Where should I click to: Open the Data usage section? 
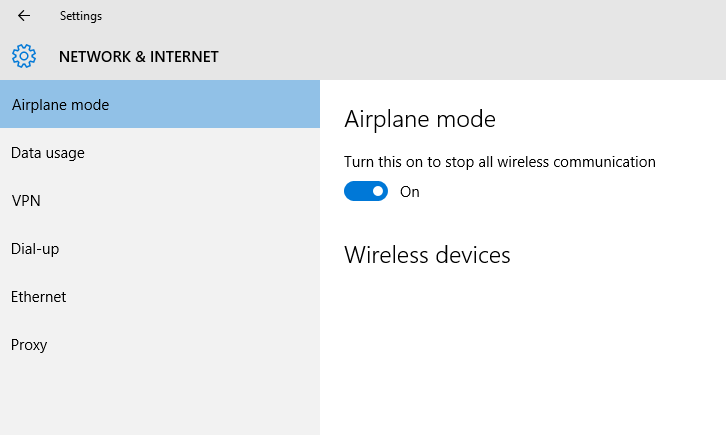coord(48,153)
